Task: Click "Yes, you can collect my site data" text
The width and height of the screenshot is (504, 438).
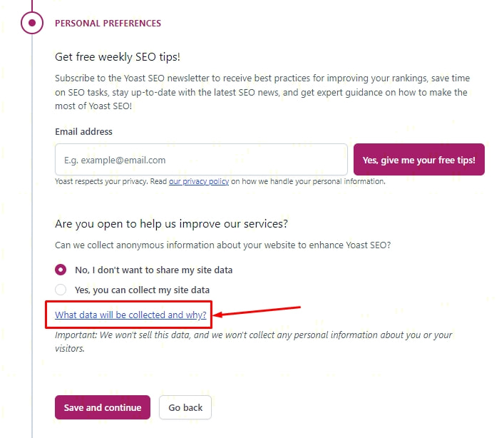Action: click(x=142, y=290)
